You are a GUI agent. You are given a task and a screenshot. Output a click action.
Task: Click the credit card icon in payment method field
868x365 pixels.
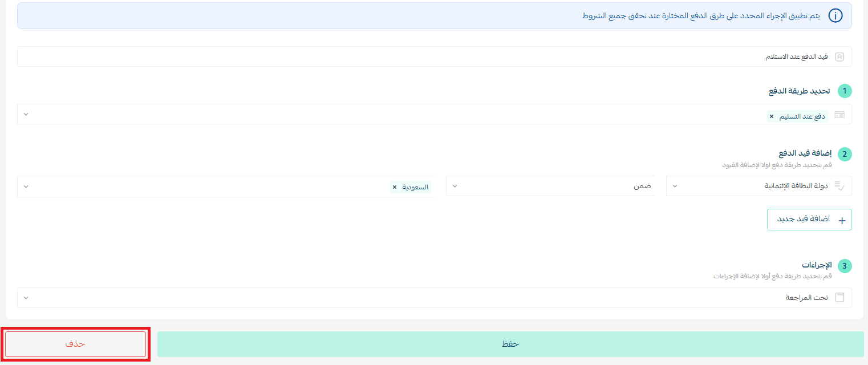[x=839, y=115]
